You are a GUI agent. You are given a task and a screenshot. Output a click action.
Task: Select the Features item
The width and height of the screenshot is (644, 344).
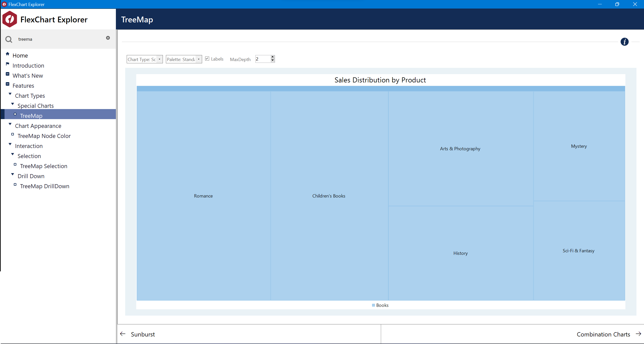coord(23,86)
